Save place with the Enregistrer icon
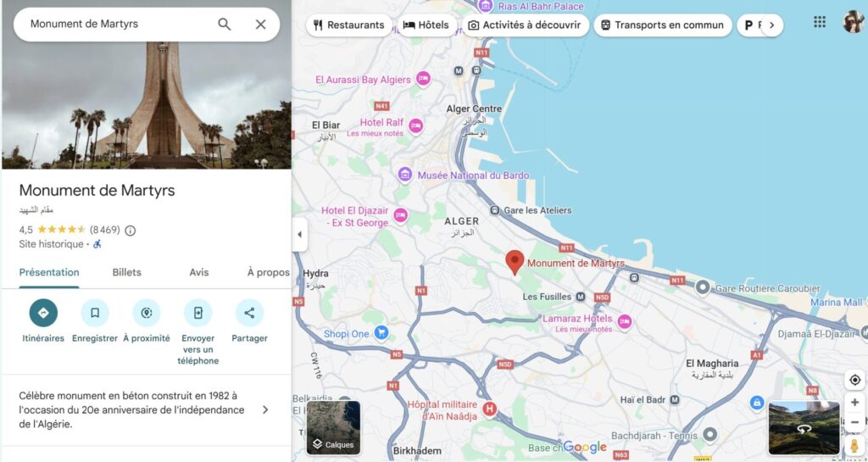Image resolution: width=868 pixels, height=462 pixels. 95,313
